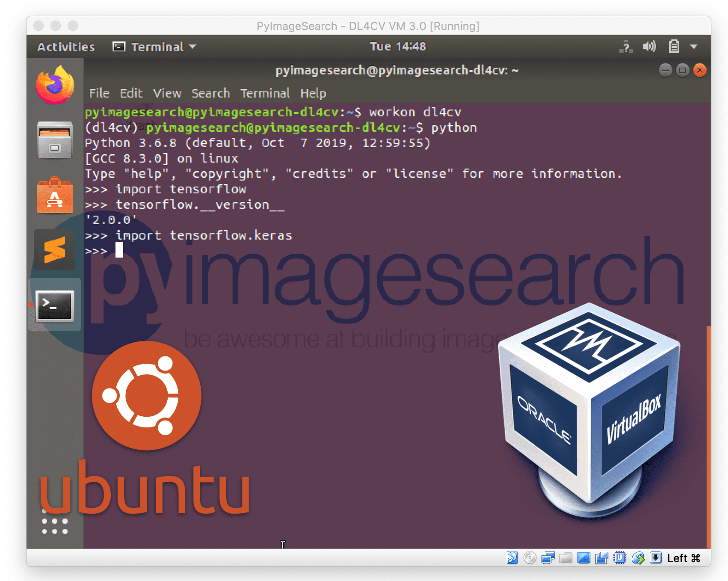This screenshot has width=728, height=581.
Task: Click the Tue 14:48 clock
Action: 397,46
